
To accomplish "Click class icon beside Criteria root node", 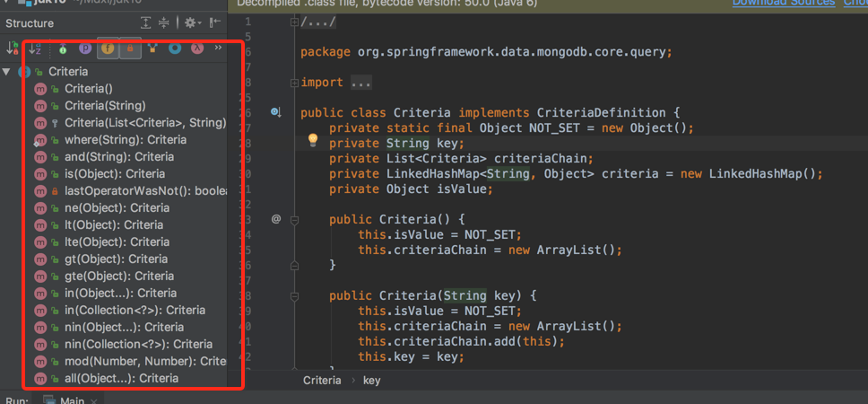I will click(x=24, y=72).
